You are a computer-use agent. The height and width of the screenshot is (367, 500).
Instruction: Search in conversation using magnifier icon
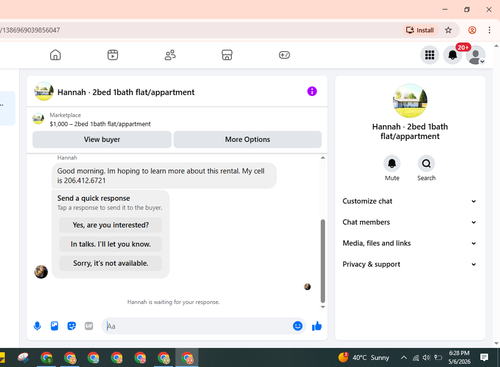[x=426, y=163]
